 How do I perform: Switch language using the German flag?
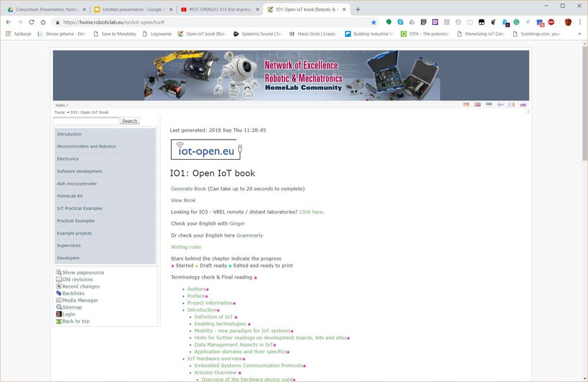[x=466, y=105]
